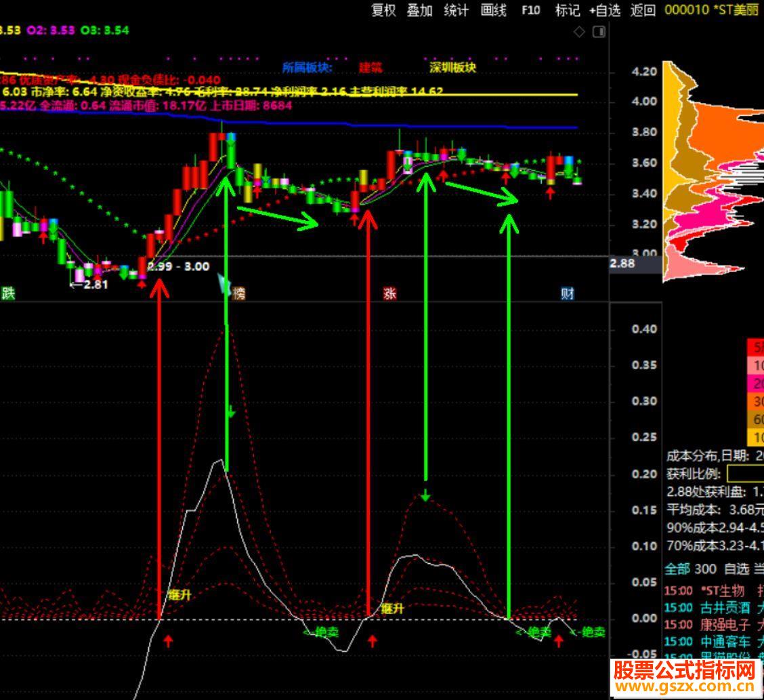Open the 15:00 中通客车 news row
This screenshot has width=764, height=700.
(x=714, y=642)
